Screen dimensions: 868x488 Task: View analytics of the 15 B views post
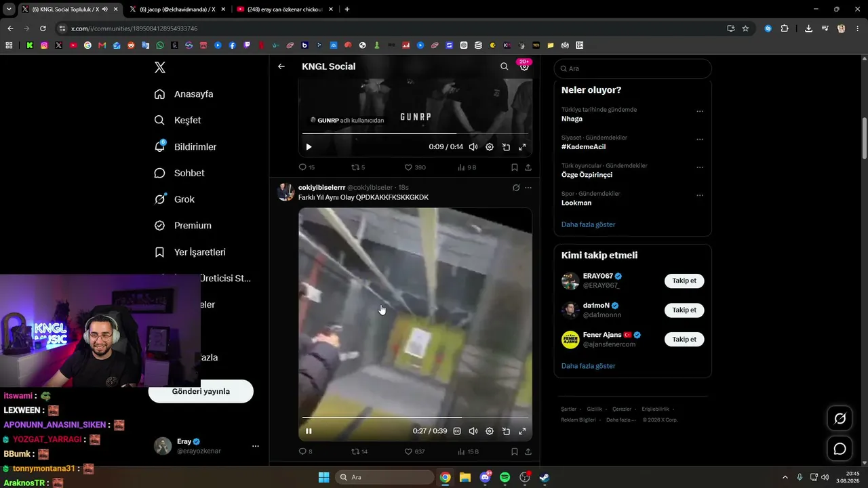click(x=469, y=451)
